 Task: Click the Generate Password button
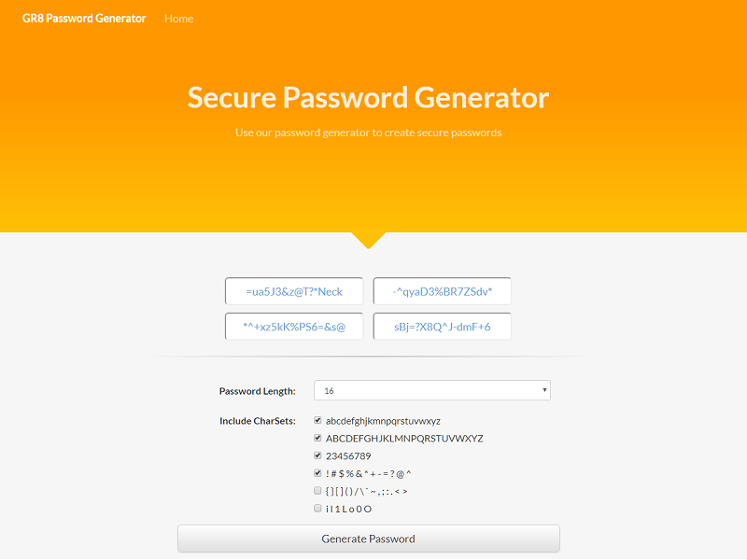[x=368, y=539]
